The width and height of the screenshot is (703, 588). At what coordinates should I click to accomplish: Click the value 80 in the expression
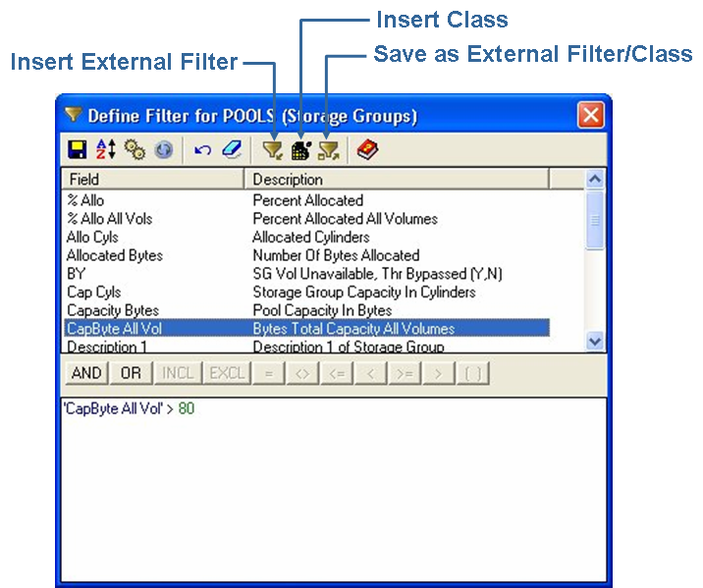coord(187,408)
